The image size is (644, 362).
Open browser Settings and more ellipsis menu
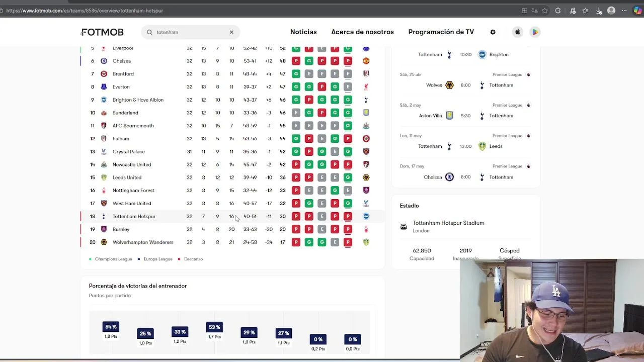click(624, 11)
